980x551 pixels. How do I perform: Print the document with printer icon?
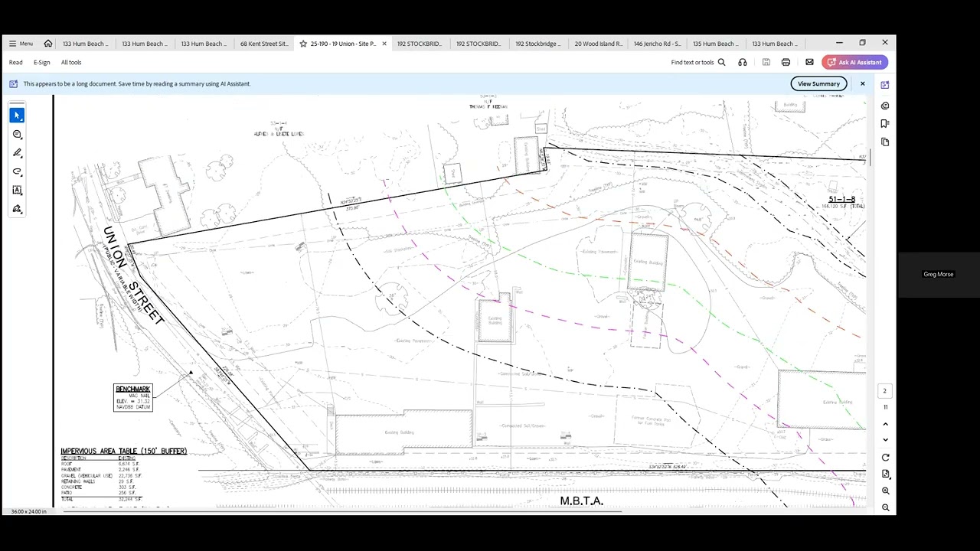[786, 63]
